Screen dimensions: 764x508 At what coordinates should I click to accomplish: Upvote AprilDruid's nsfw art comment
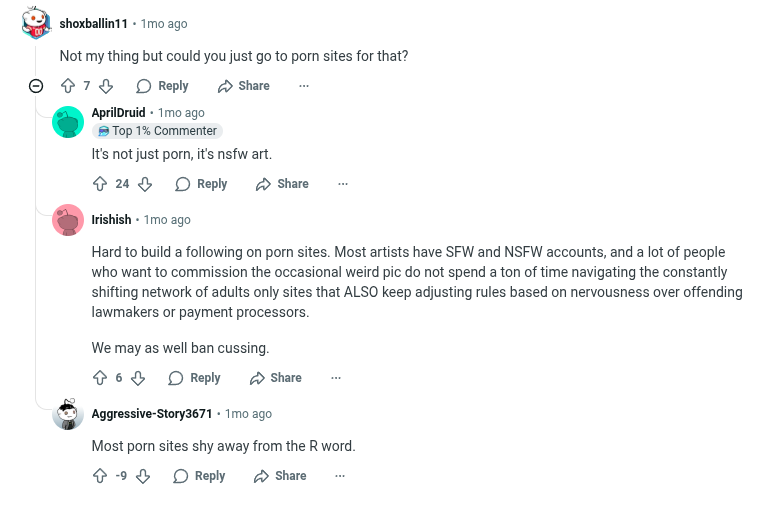pos(100,184)
